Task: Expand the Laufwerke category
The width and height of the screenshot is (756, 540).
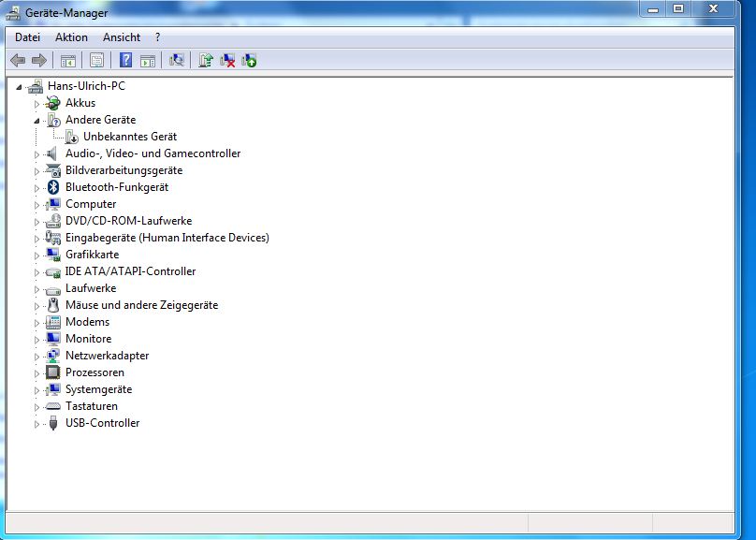Action: coord(36,289)
